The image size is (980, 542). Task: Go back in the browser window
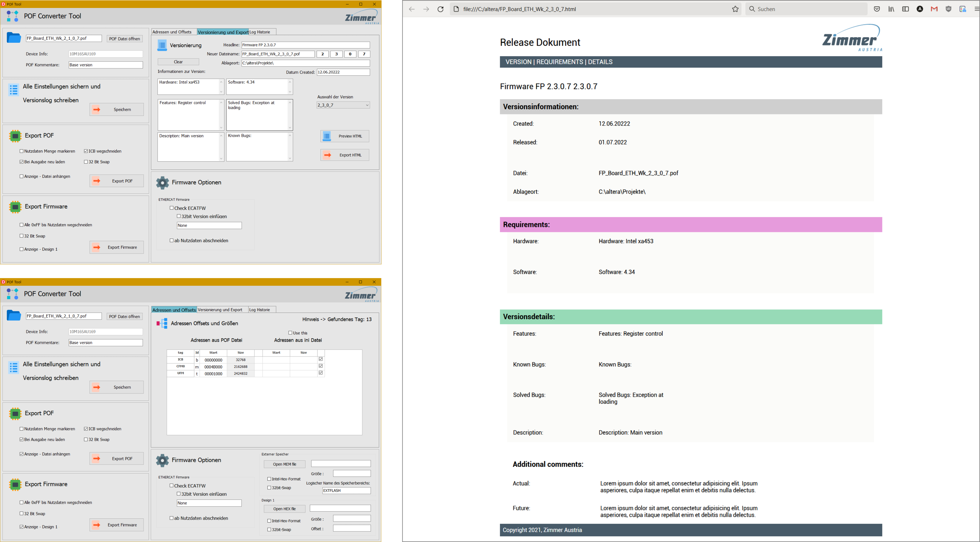pyautogui.click(x=412, y=9)
